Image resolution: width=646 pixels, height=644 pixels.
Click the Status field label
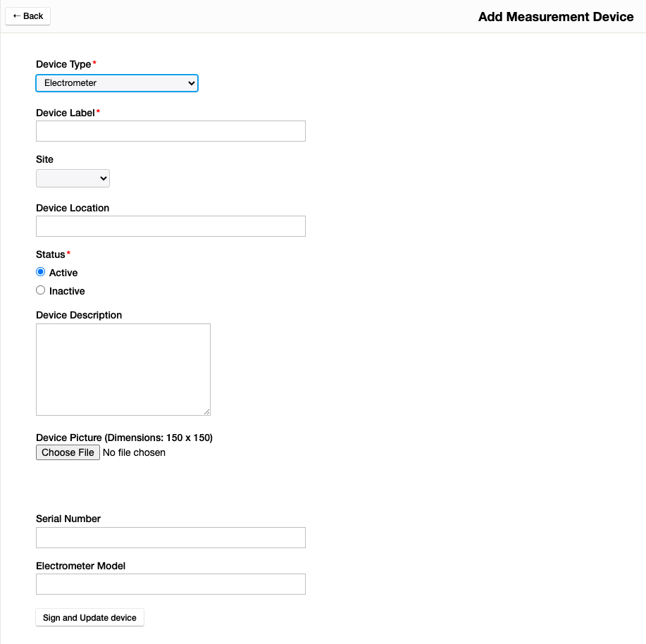[51, 254]
